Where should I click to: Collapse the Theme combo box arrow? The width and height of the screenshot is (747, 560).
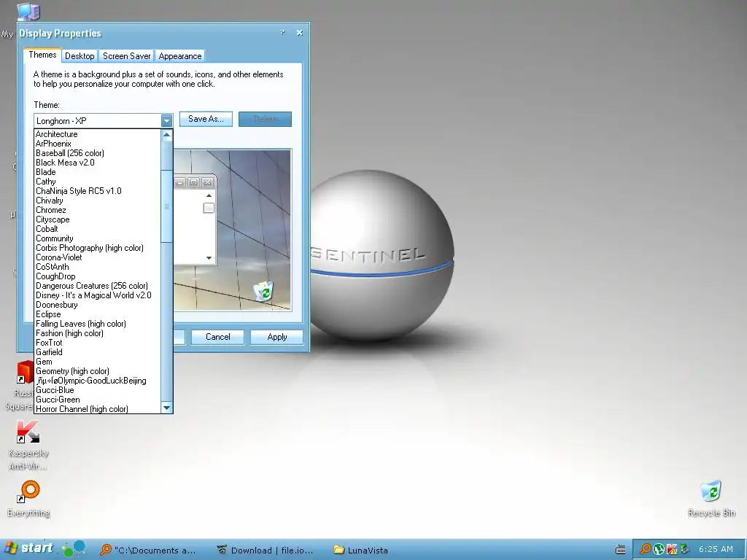166,120
